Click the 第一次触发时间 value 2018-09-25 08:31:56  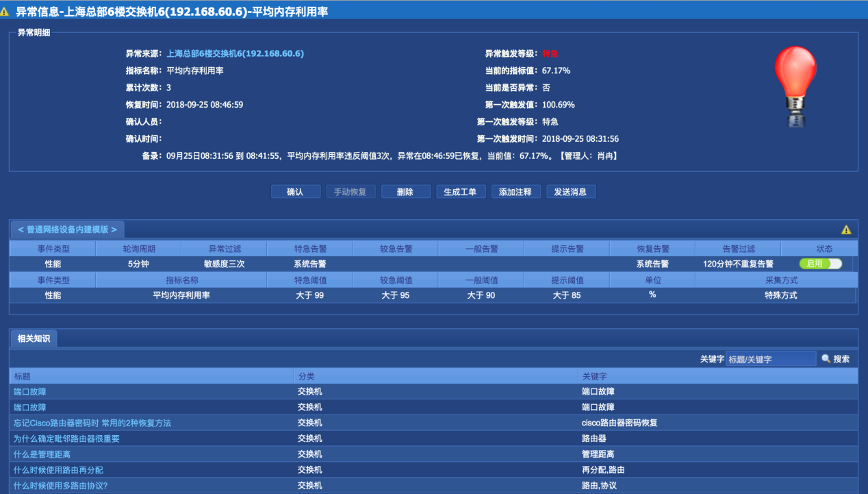click(580, 139)
